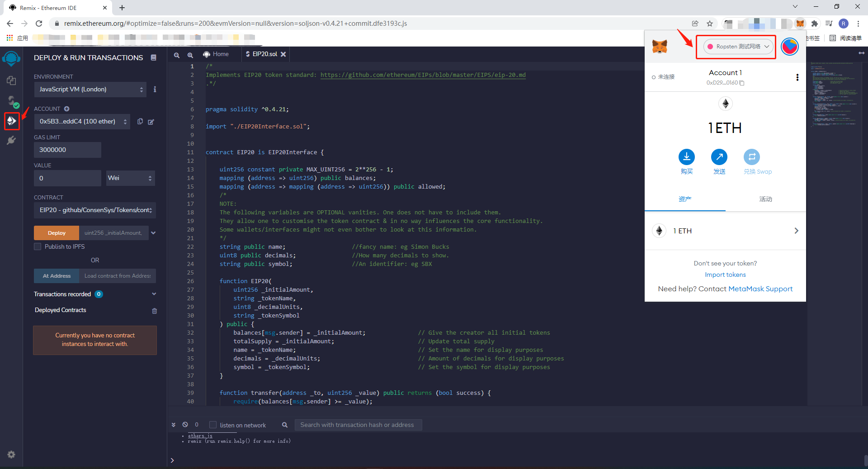The height and width of the screenshot is (469, 868).
Task: Expand Transactions recorded section
Action: point(154,294)
